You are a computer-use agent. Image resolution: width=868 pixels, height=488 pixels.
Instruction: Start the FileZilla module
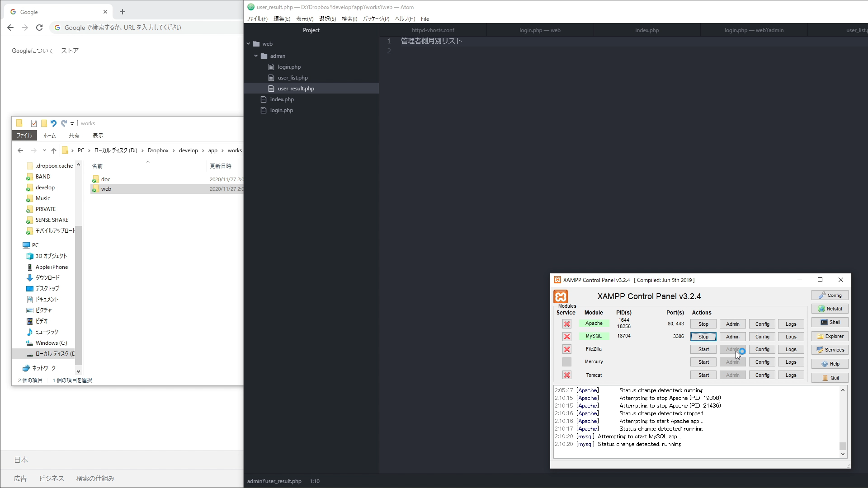point(703,349)
